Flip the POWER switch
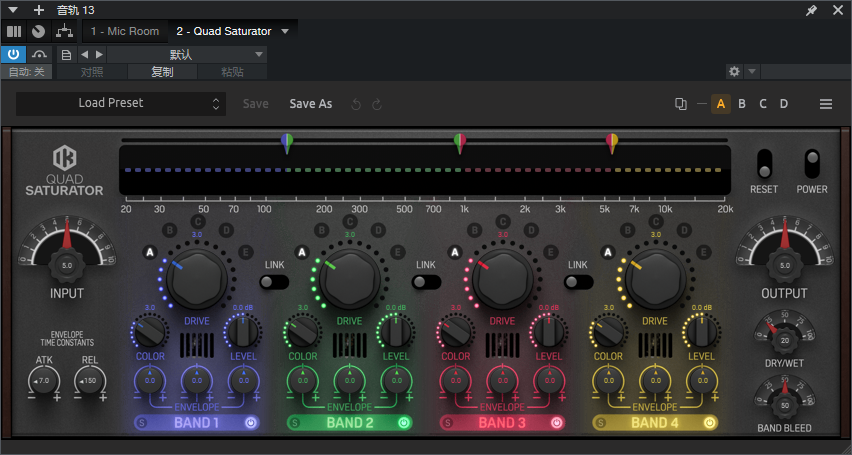 click(x=812, y=164)
